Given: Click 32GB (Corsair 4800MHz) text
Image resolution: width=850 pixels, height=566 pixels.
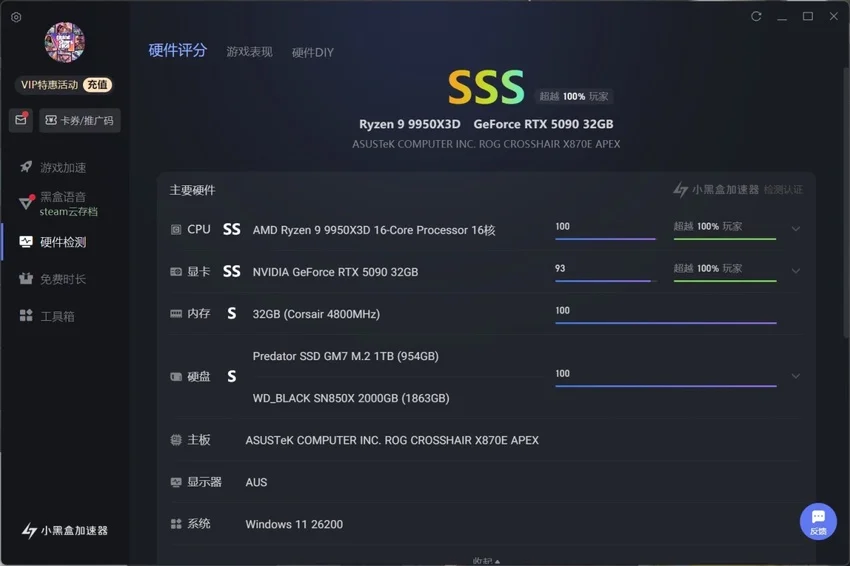Looking at the screenshot, I should [316, 314].
